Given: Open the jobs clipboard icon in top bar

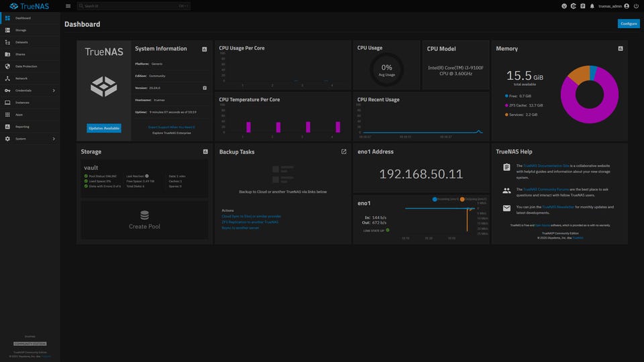Looking at the screenshot, I should [x=582, y=6].
